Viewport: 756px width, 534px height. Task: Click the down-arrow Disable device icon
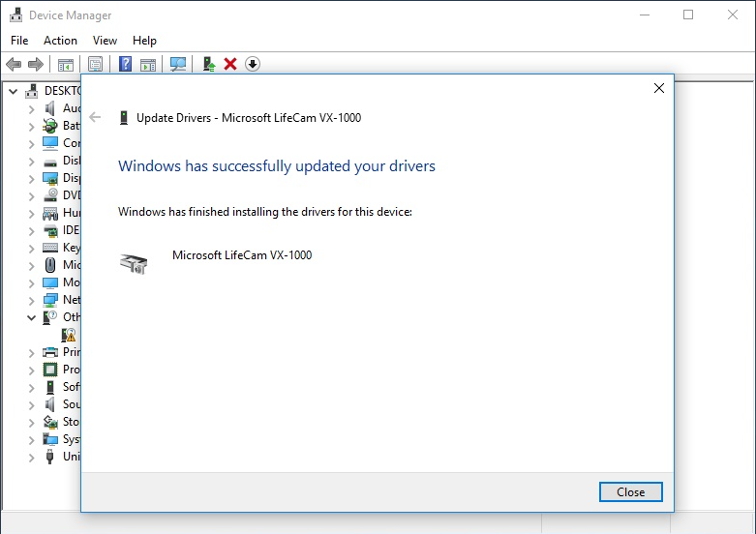pyautogui.click(x=253, y=64)
